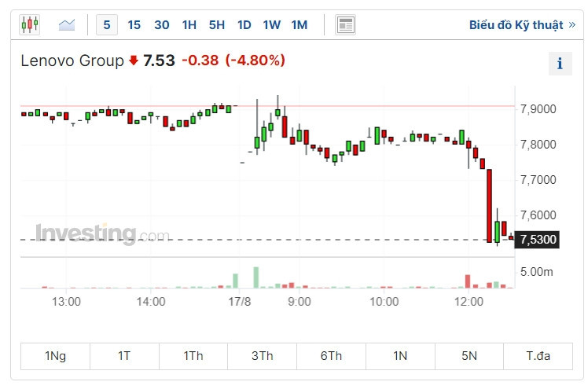The height and width of the screenshot is (389, 588).
Task: Click the 12:00 time axis label
Action: 469,302
